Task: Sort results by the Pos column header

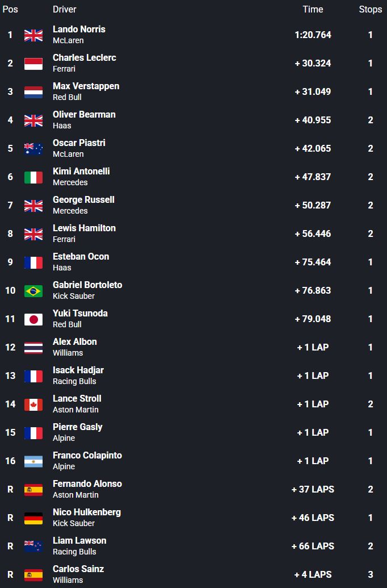Action: (x=10, y=9)
